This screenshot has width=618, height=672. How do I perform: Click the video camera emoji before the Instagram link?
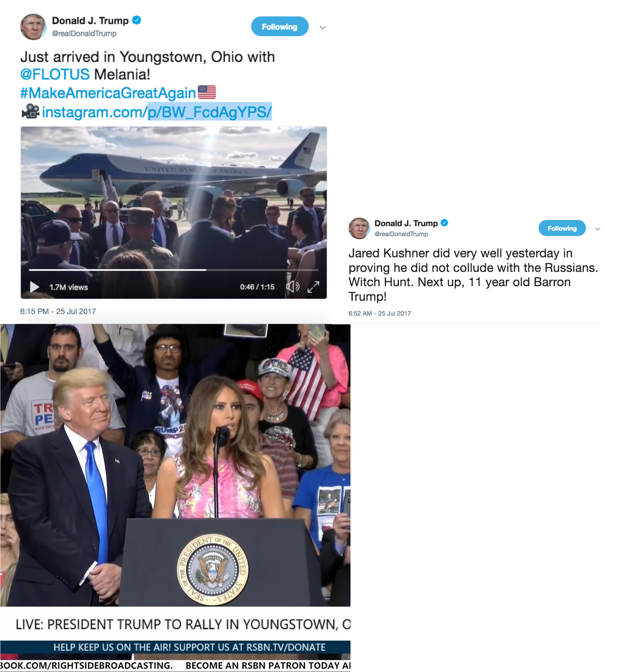pos(30,111)
